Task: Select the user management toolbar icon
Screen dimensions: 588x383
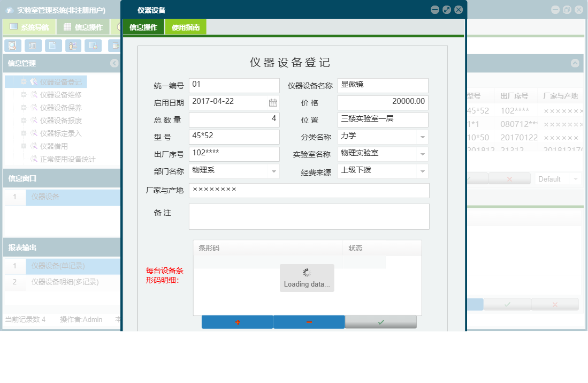Action: tap(73, 46)
